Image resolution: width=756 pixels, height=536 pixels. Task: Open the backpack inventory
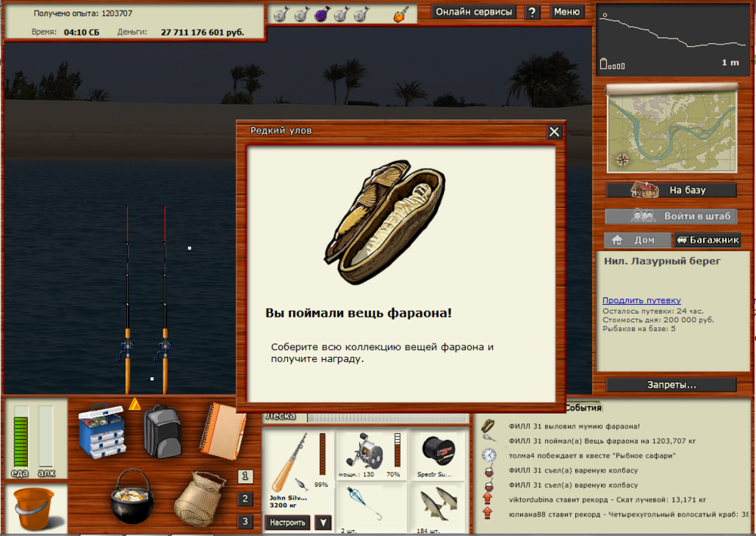pyautogui.click(x=162, y=432)
